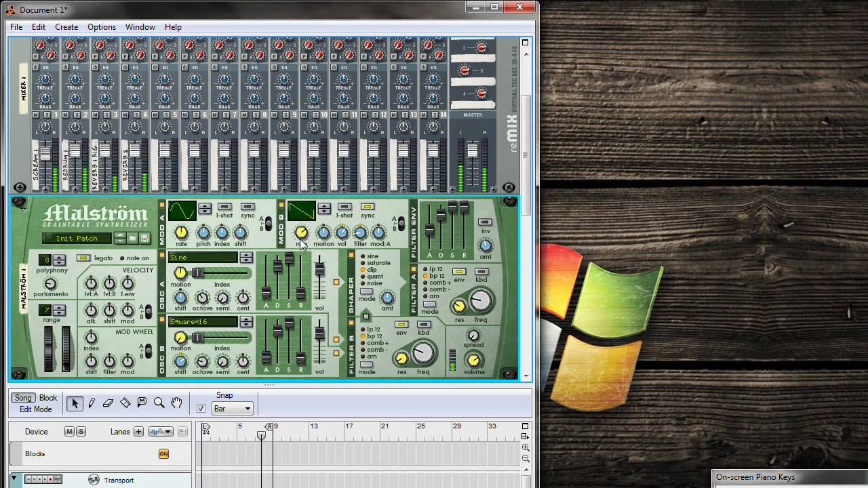Click the Init Patch name display

click(x=77, y=238)
